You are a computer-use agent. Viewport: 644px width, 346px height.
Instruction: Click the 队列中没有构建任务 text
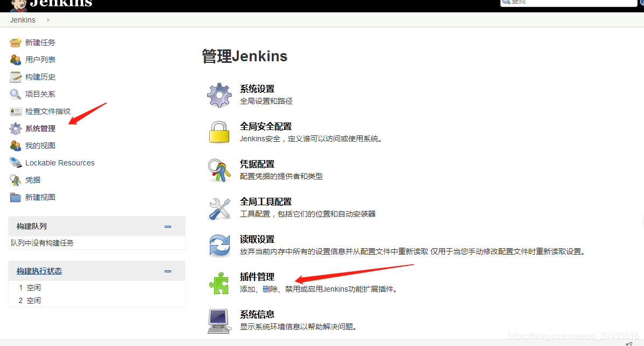43,243
